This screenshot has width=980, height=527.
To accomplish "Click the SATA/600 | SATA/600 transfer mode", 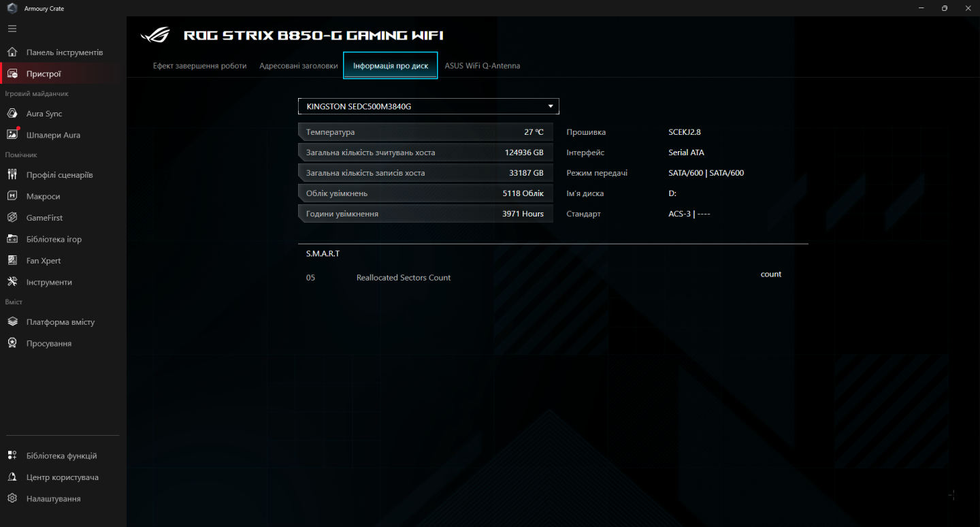I will [x=706, y=173].
